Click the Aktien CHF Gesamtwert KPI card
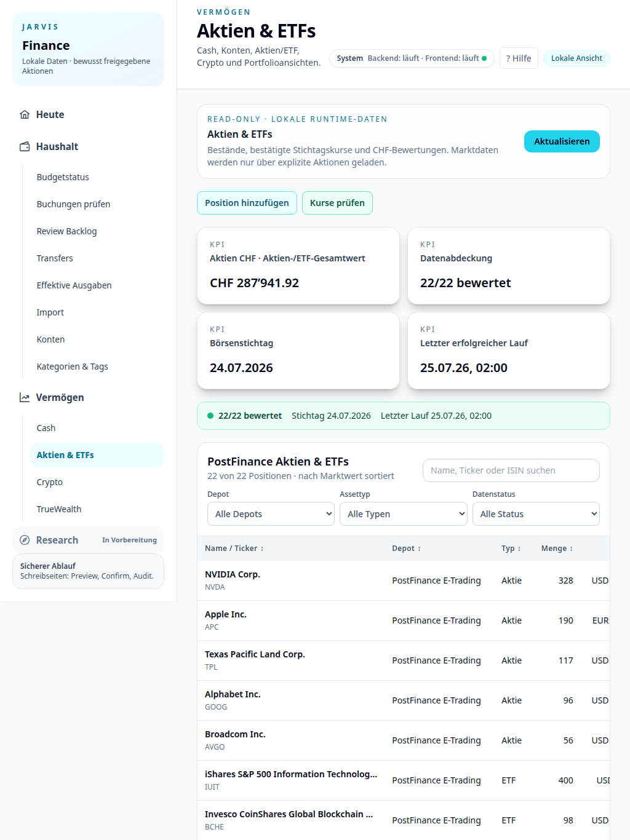630x840 pixels. pos(298,266)
